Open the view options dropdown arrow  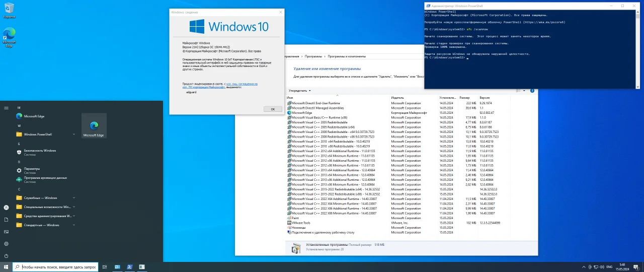click(x=525, y=91)
